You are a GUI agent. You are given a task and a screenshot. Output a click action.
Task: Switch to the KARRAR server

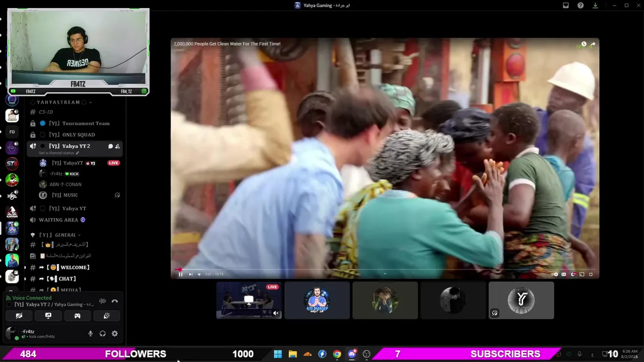pyautogui.click(x=12, y=212)
